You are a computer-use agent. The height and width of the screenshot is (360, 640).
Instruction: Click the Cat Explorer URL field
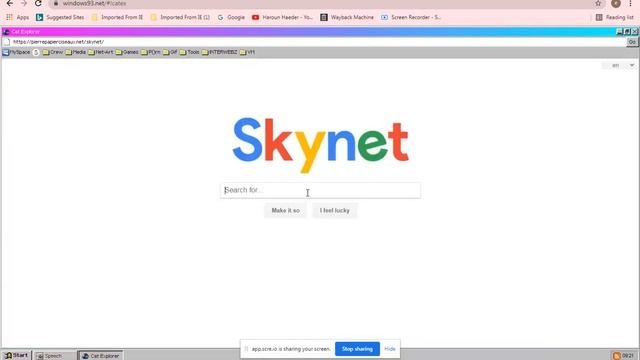coord(318,42)
